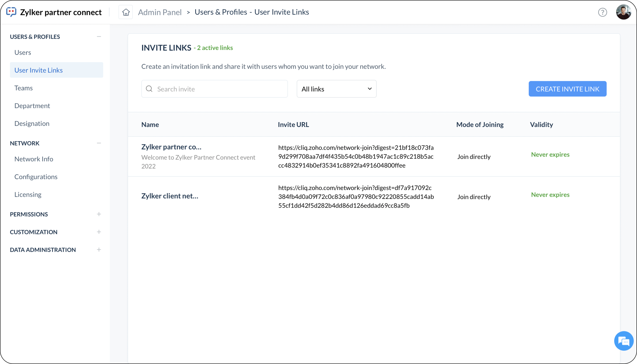637x364 pixels.
Task: Open the All links filter dropdown
Action: [x=336, y=89]
